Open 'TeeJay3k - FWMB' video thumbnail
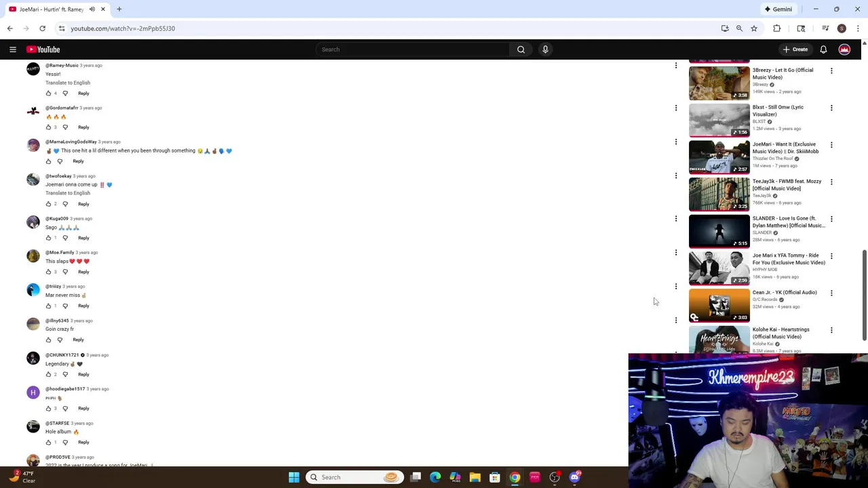The height and width of the screenshot is (488, 868). (x=719, y=194)
